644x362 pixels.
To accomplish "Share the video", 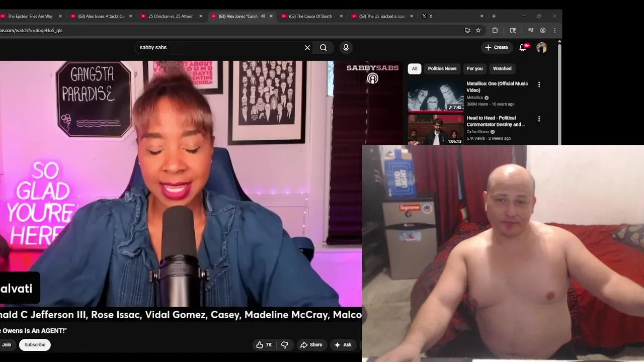I will [x=311, y=344].
